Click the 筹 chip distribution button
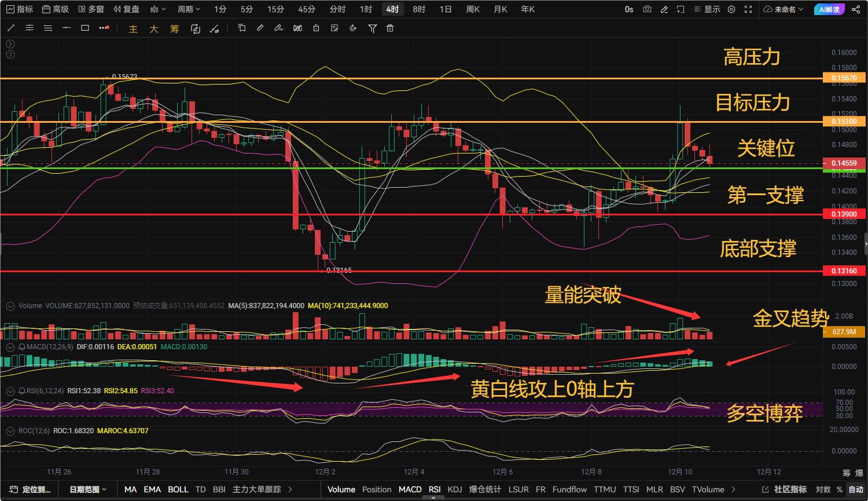 click(x=175, y=28)
